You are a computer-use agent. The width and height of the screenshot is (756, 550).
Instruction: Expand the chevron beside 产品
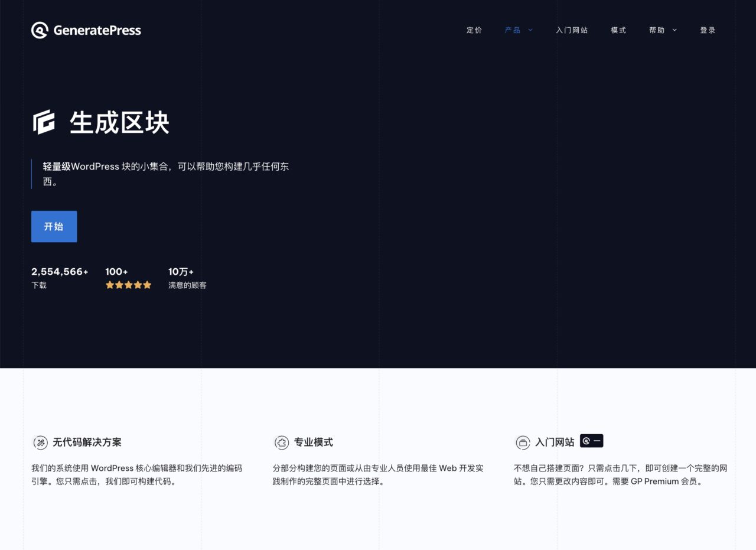point(530,30)
